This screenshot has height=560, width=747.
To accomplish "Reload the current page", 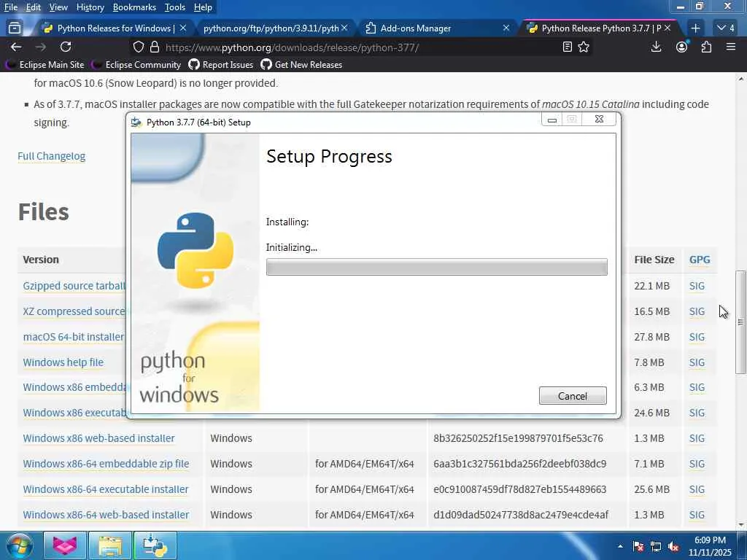I will click(66, 47).
